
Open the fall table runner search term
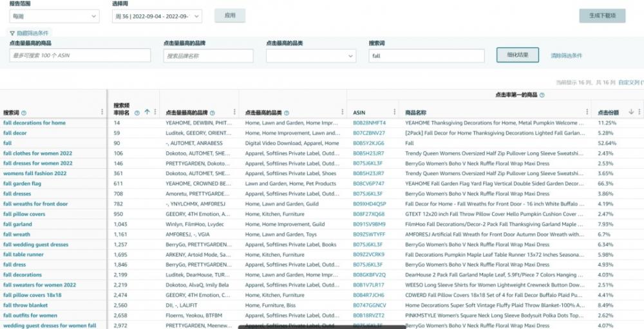(x=23, y=255)
